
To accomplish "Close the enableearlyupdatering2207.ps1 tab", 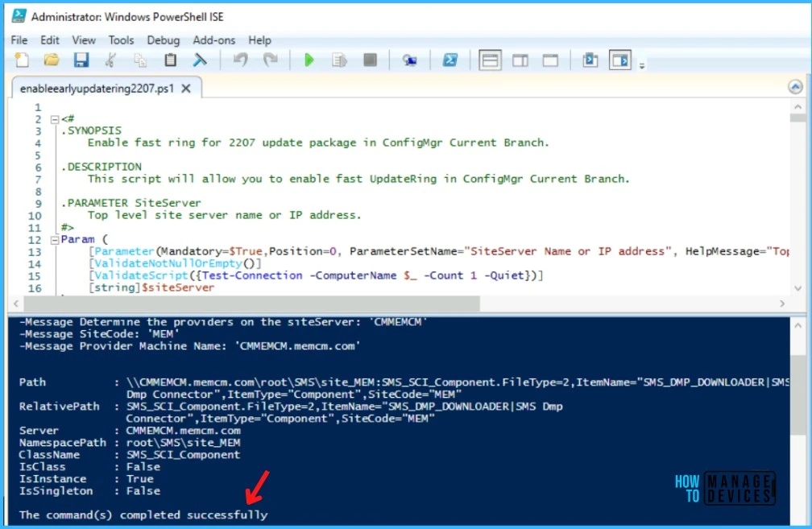I will 186,89.
